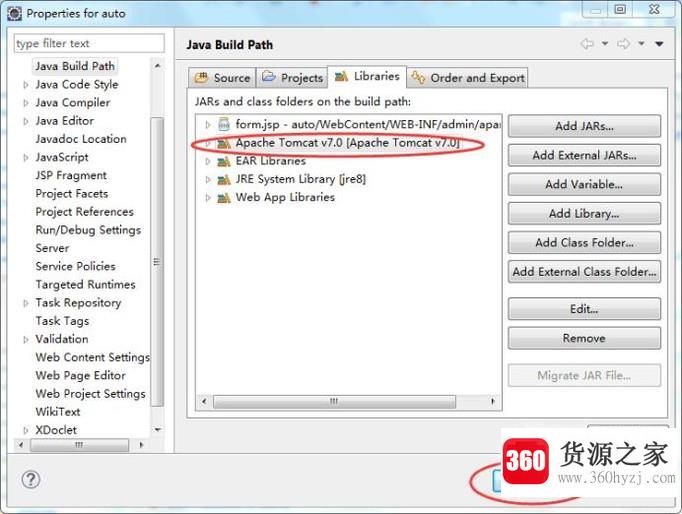
Task: Select Javadoc Location in the tree
Action: pos(81,139)
